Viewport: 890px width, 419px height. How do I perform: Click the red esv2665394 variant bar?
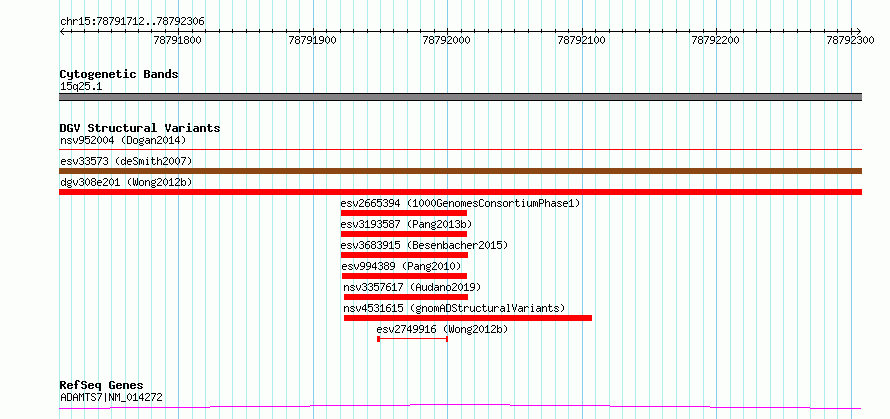404,213
